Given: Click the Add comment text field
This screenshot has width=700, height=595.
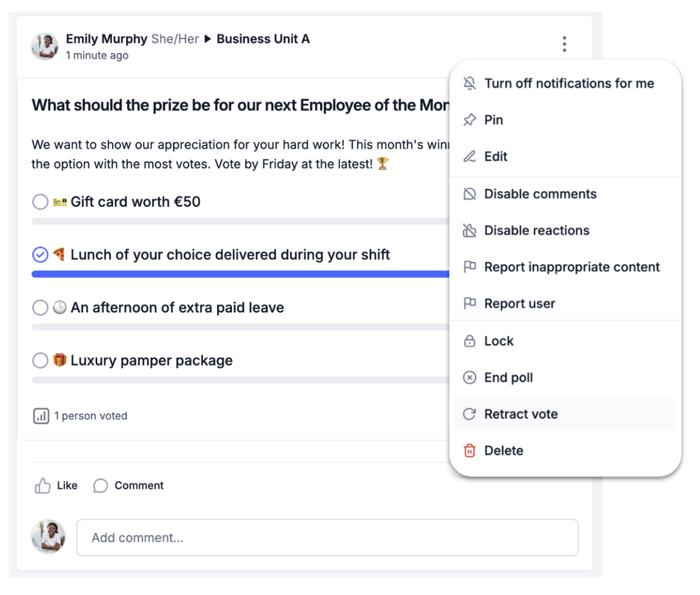Looking at the screenshot, I should point(327,538).
